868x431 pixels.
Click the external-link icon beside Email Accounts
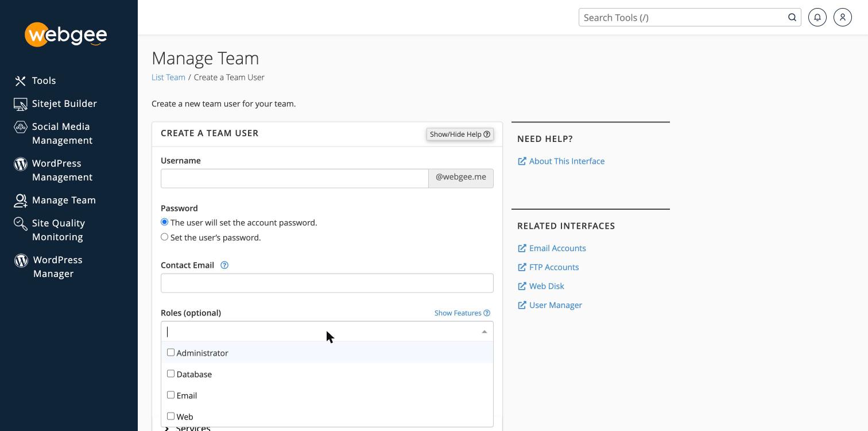[522, 248]
